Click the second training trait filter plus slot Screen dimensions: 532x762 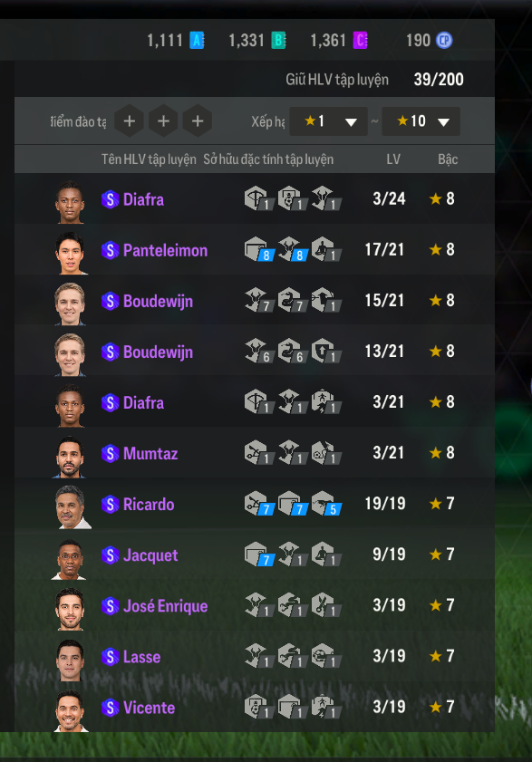coord(163,121)
